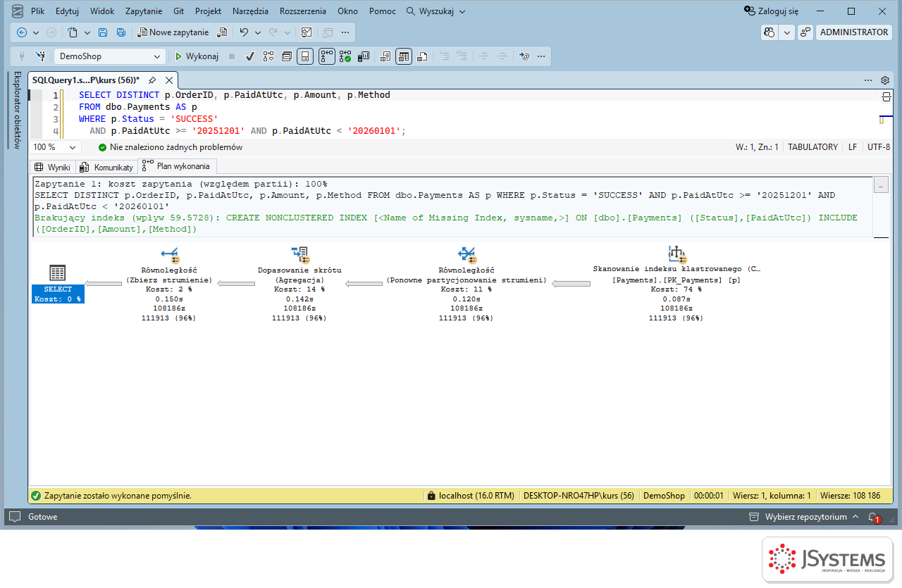Click the comment out selected lines icon
902x588 pixels.
pyautogui.click(x=445, y=56)
